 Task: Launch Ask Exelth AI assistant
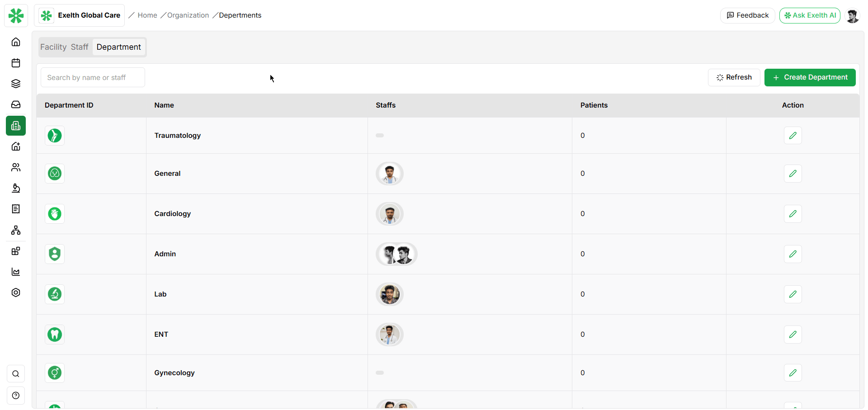(810, 15)
